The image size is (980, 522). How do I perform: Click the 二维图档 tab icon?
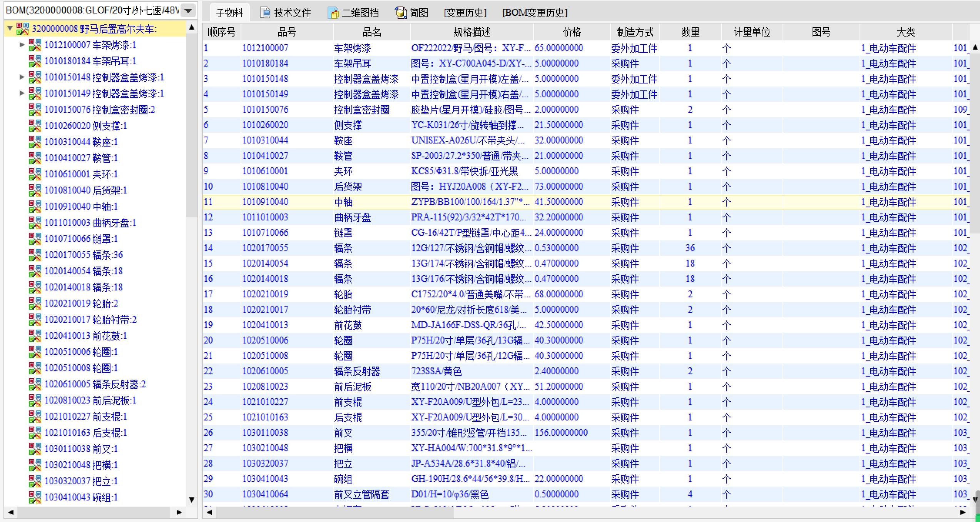pos(333,13)
